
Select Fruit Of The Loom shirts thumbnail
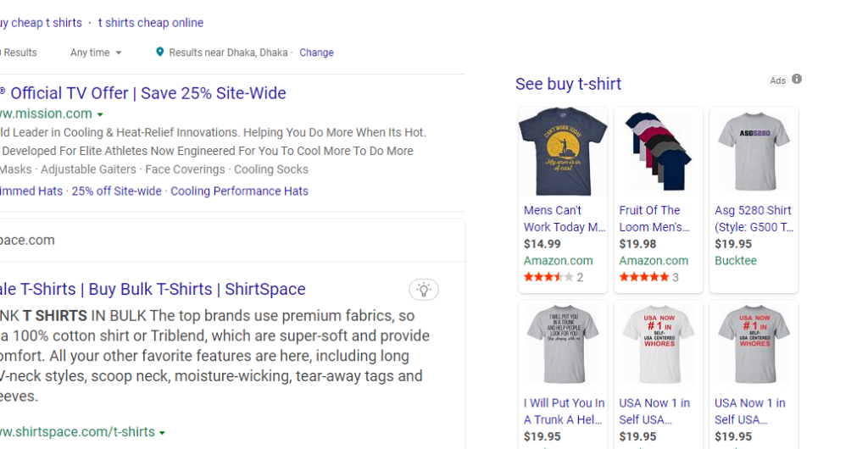658,152
